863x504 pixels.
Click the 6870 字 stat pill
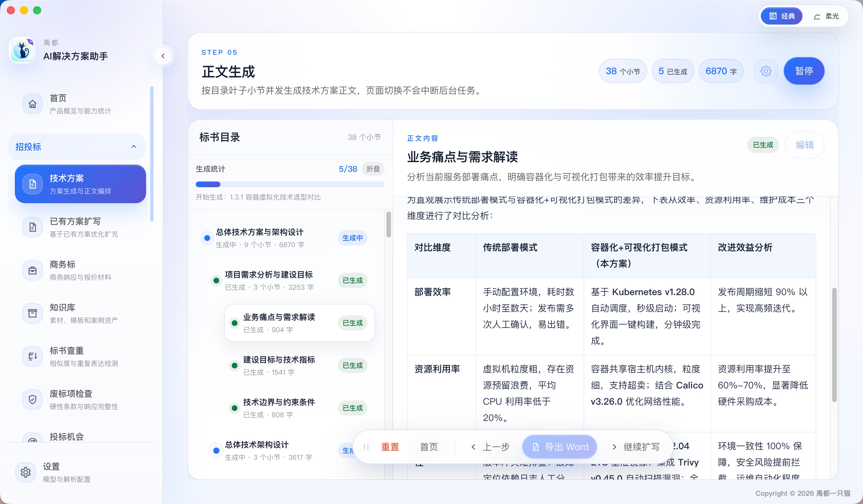(721, 71)
